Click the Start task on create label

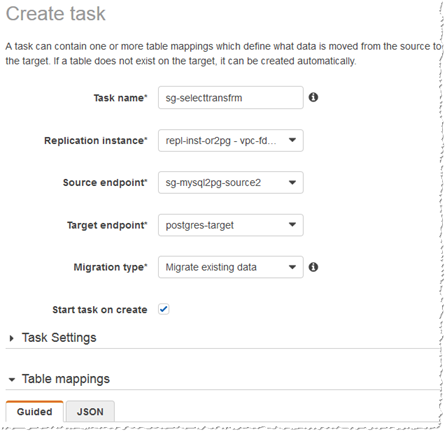click(x=100, y=310)
